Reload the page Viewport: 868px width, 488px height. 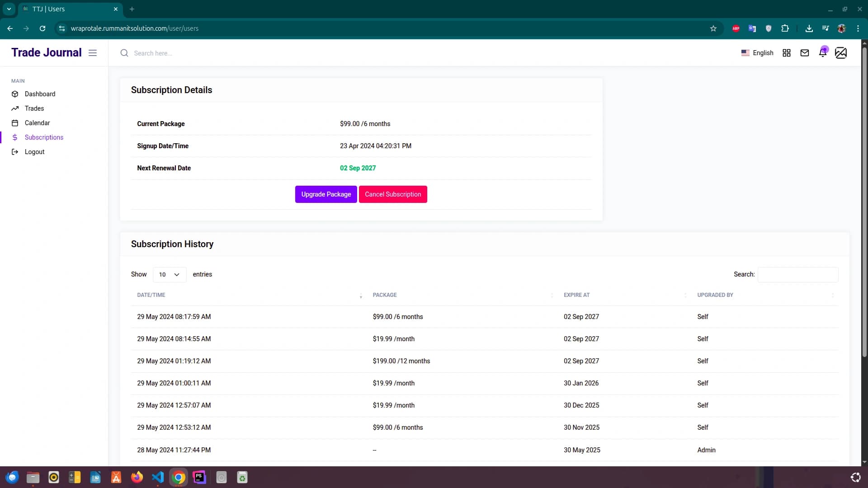point(42,28)
